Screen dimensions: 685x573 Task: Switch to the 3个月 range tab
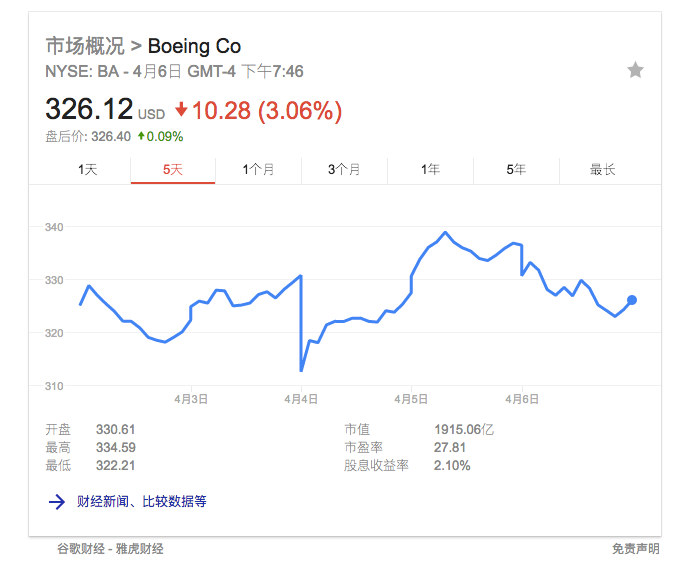pos(344,170)
